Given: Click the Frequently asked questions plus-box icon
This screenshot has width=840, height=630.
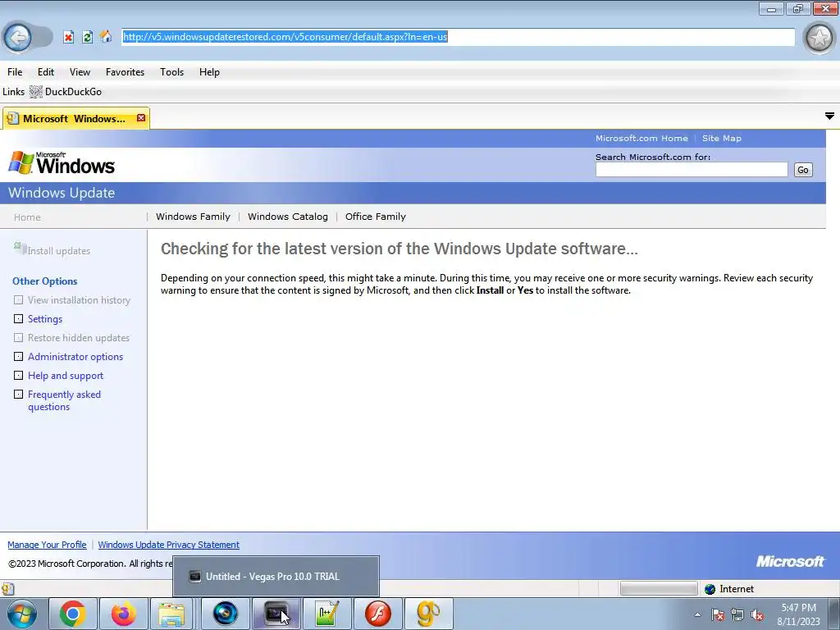Looking at the screenshot, I should 18,395.
